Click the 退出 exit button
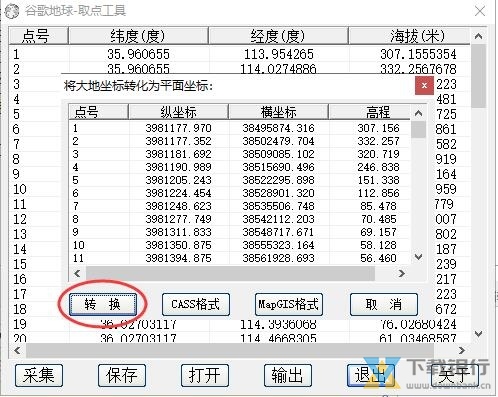This screenshot has width=498, height=397. [x=371, y=375]
